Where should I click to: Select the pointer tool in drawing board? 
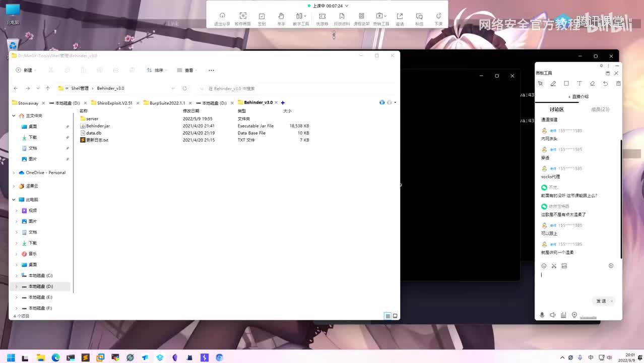[x=540, y=84]
